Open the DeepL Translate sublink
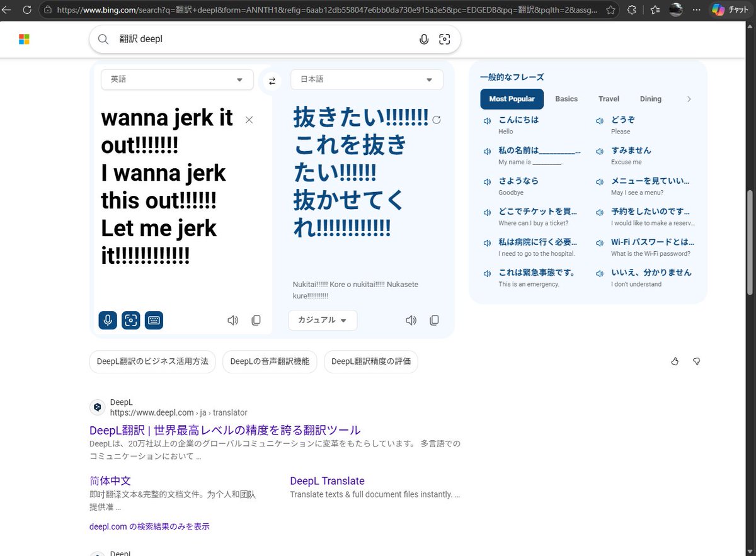Viewport: 756px width, 556px height. coord(327,480)
